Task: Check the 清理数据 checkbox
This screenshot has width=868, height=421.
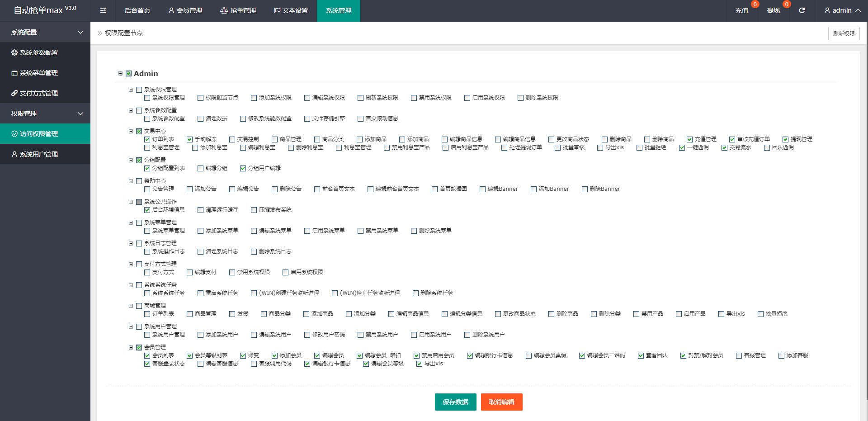Action: [201, 119]
